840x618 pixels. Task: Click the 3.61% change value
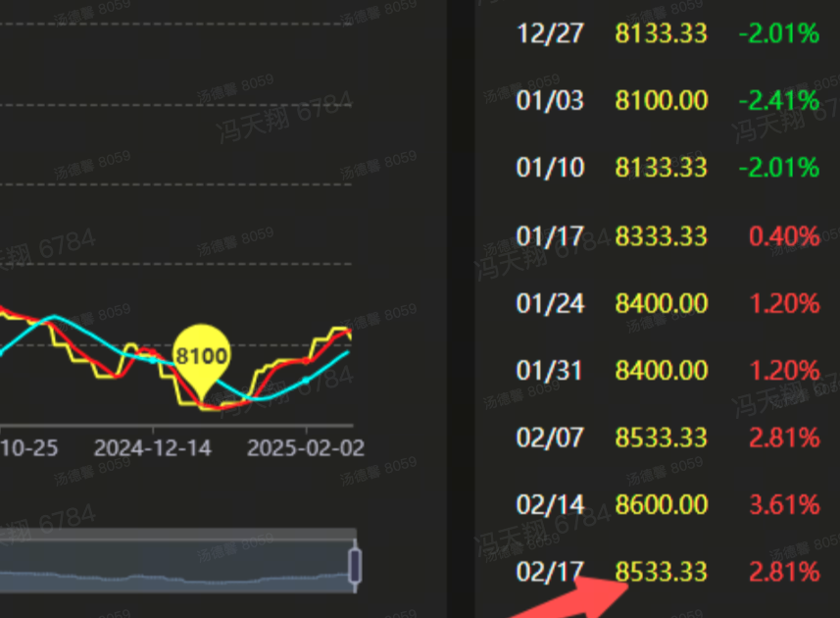(783, 505)
